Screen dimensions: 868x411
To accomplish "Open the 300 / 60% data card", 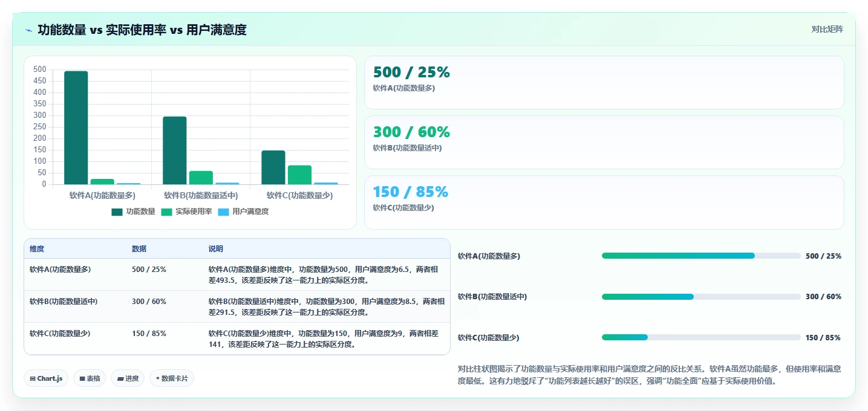I will point(604,142).
